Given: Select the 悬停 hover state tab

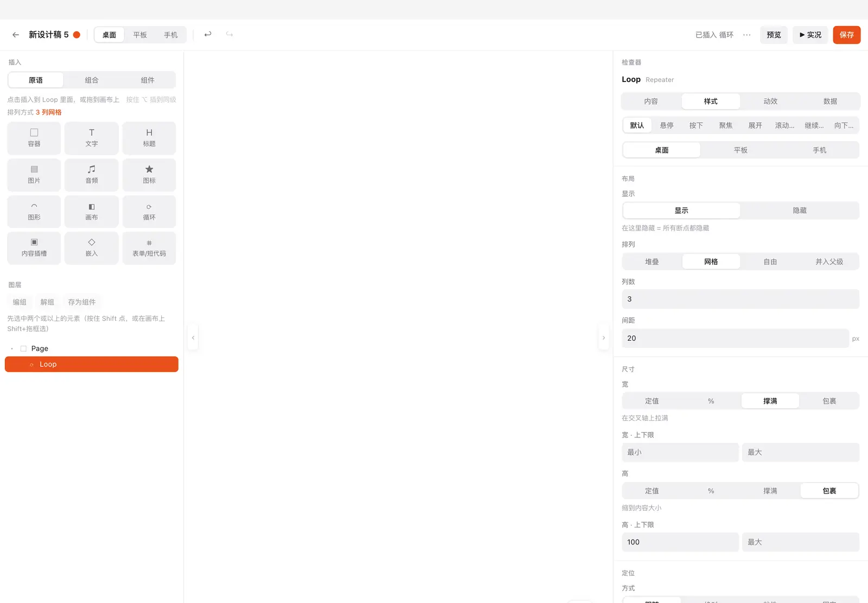Looking at the screenshot, I should (x=667, y=125).
